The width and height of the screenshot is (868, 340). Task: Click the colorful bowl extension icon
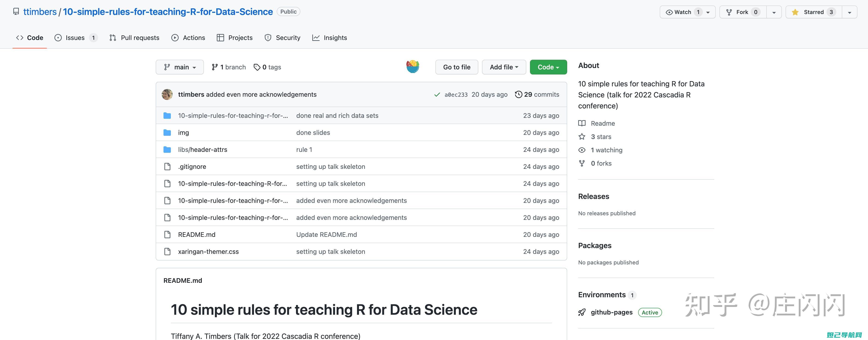(x=413, y=67)
